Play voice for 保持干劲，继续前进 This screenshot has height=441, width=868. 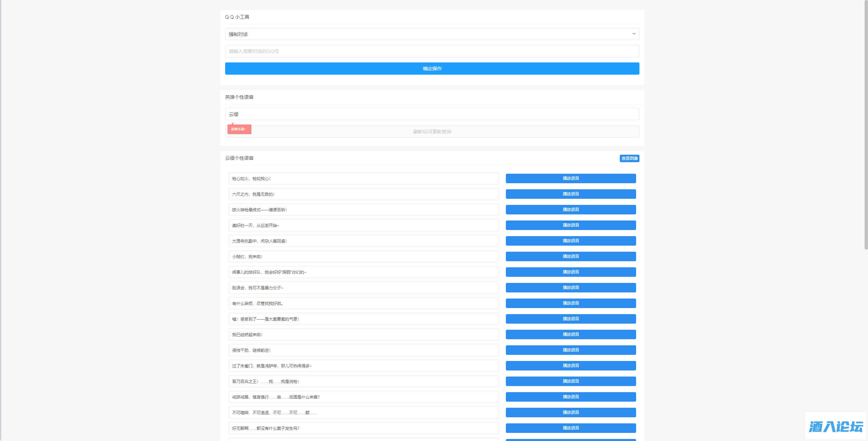tap(570, 350)
